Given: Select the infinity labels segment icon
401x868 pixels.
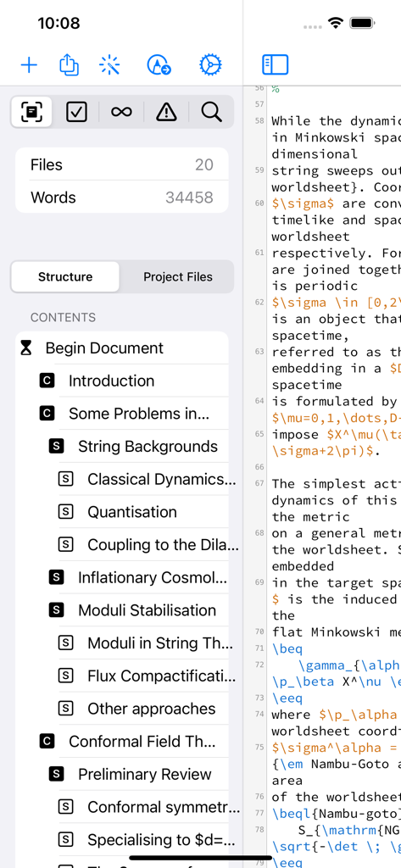Looking at the screenshot, I should click(x=121, y=113).
